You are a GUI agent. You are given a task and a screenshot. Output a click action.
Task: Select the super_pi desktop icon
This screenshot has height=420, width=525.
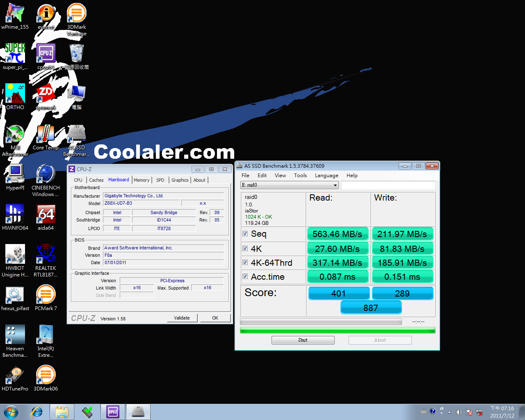pos(15,57)
